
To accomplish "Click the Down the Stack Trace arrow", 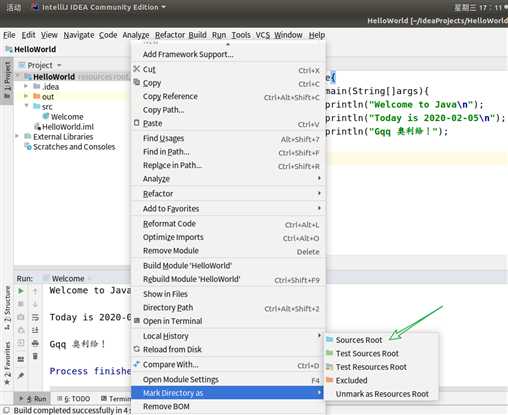I will tap(35, 304).
